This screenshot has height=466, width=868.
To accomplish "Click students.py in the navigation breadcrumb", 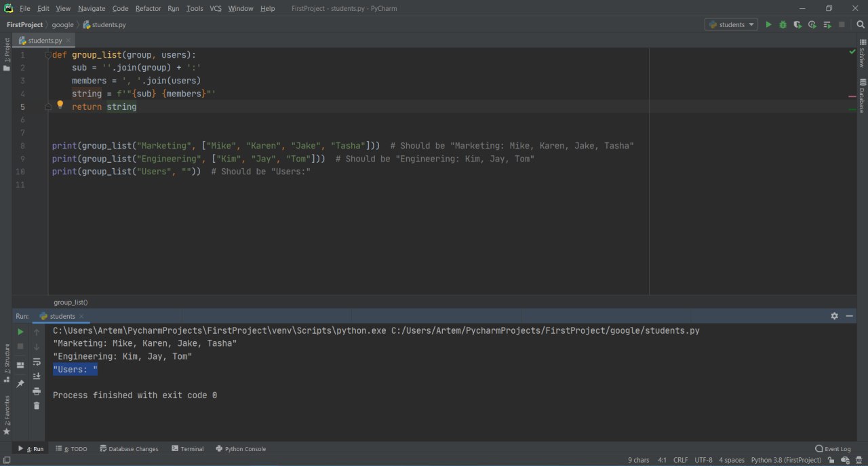I will coord(104,24).
